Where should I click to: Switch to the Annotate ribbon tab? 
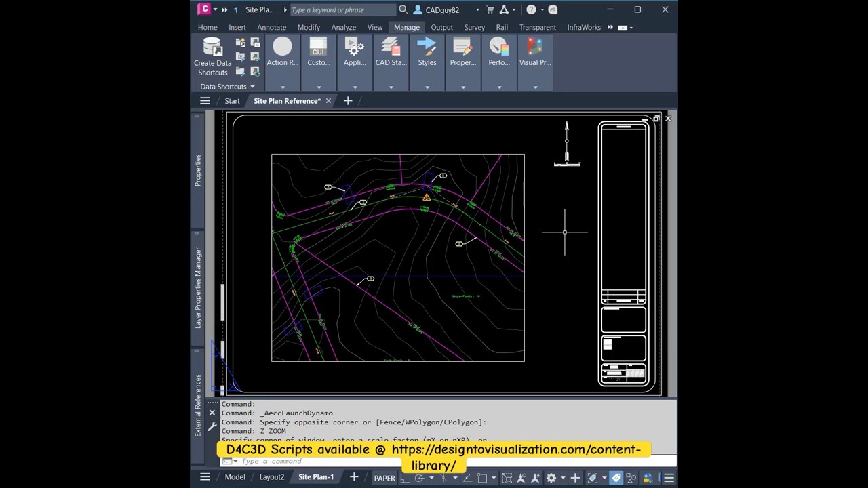click(271, 27)
